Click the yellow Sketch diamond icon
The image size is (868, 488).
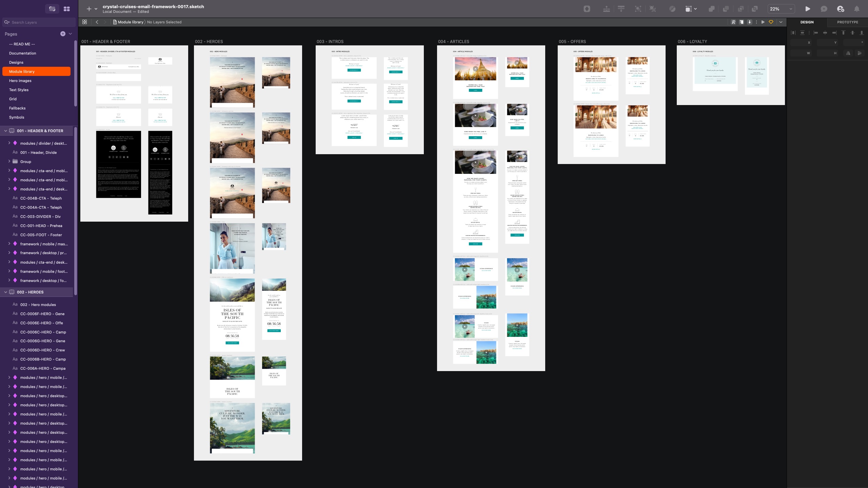(771, 22)
